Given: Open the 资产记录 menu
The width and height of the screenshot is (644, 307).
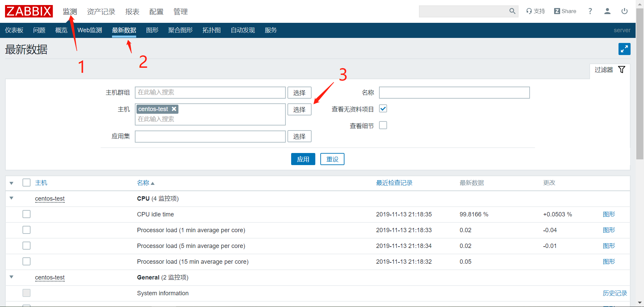Looking at the screenshot, I should click(101, 12).
